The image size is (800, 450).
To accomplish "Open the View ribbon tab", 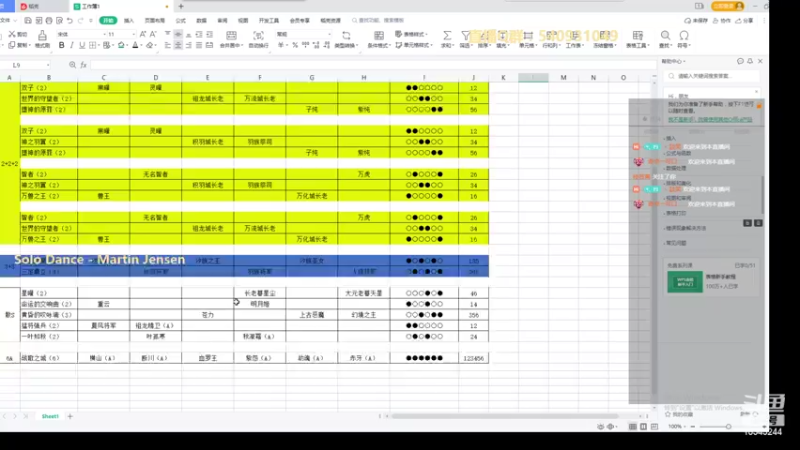I will pyautogui.click(x=243, y=20).
